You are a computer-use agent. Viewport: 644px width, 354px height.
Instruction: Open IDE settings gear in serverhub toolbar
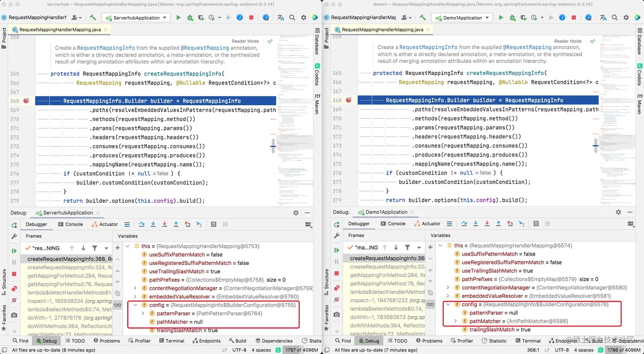pyautogui.click(x=304, y=18)
